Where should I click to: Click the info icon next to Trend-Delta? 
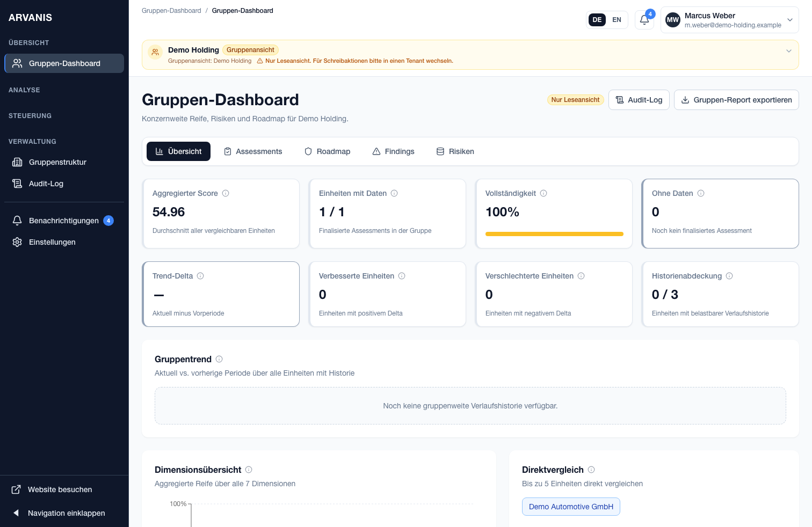(x=200, y=276)
